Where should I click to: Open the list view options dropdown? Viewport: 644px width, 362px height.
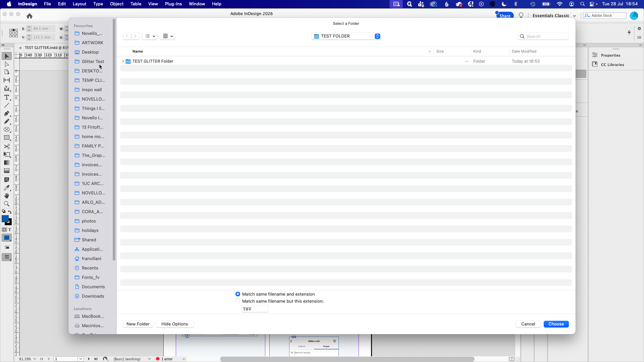150,36
